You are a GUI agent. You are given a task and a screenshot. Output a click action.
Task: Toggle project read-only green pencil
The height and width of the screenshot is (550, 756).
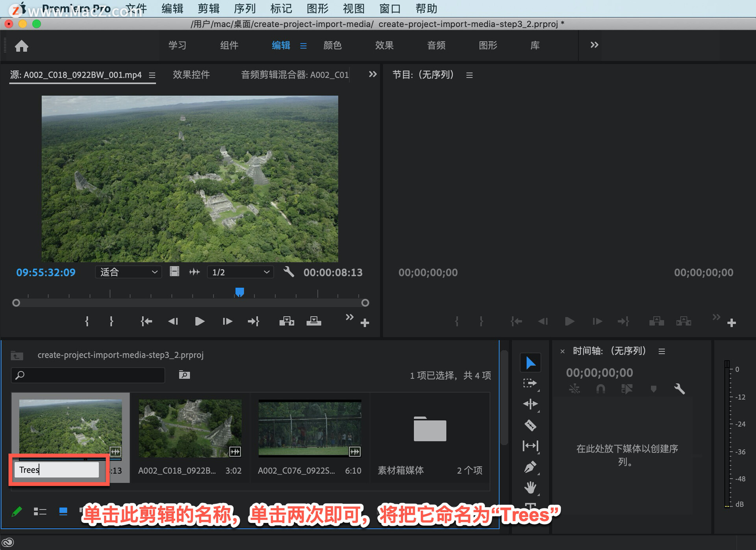[x=17, y=511]
